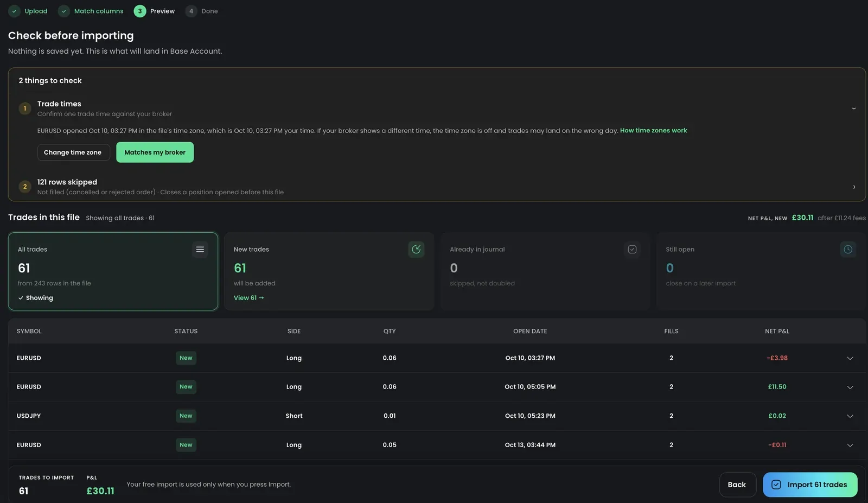Click the Trade times heading
This screenshot has height=503, width=868.
[59, 104]
